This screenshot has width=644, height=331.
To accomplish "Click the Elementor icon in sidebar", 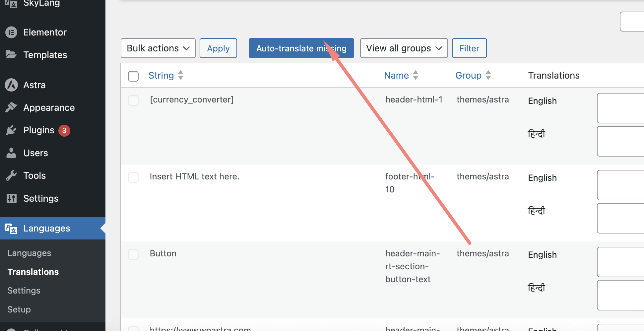I will point(11,32).
